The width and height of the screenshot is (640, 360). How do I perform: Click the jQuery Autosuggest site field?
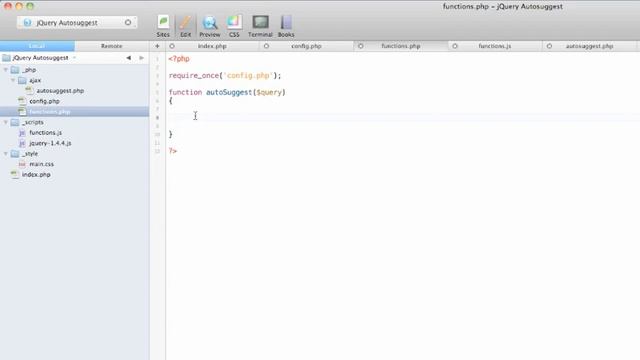pos(77,22)
